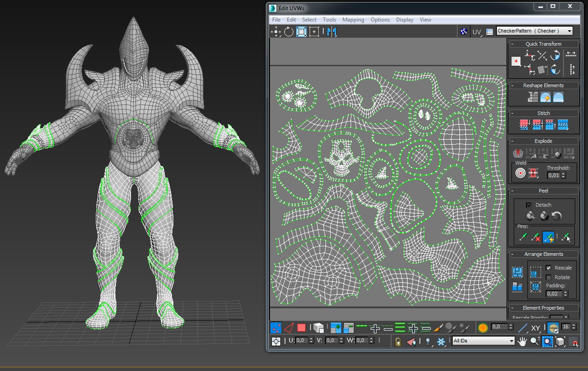Open the File menu
This screenshot has height=371, width=588.
click(x=276, y=20)
